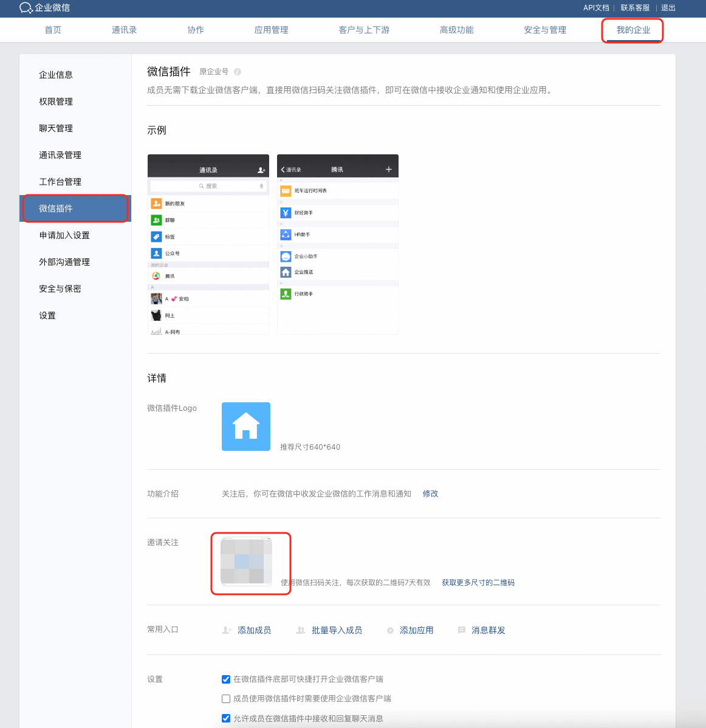Image resolution: width=706 pixels, height=728 pixels.
Task: Click the group icon before 批量导入成员
Action: point(301,630)
